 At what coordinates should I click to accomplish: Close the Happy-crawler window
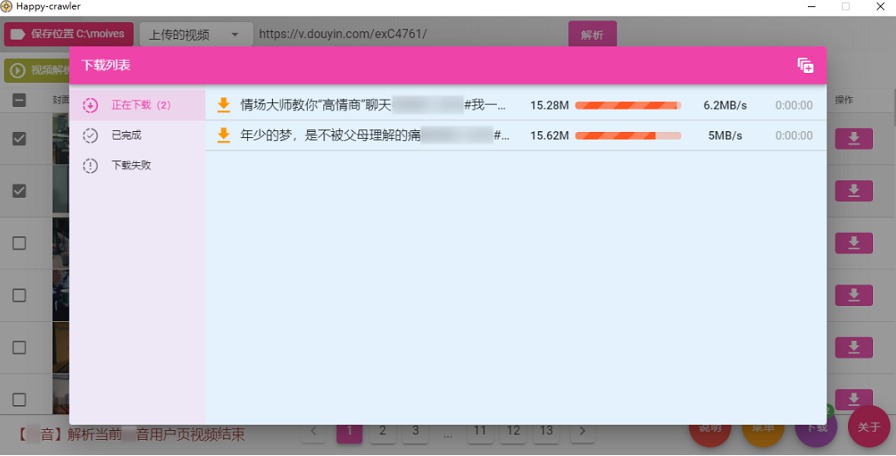point(881,6)
